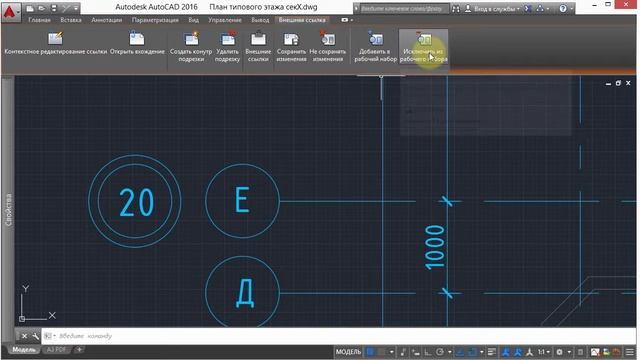Open status bar customization menu icon
The height and width of the screenshot is (360, 640).
pyautogui.click(x=629, y=352)
